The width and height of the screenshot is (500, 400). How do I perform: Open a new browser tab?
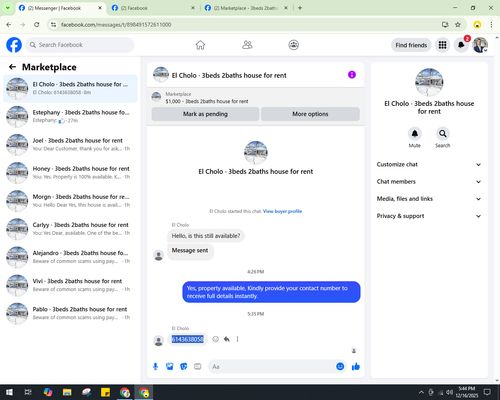300,8
